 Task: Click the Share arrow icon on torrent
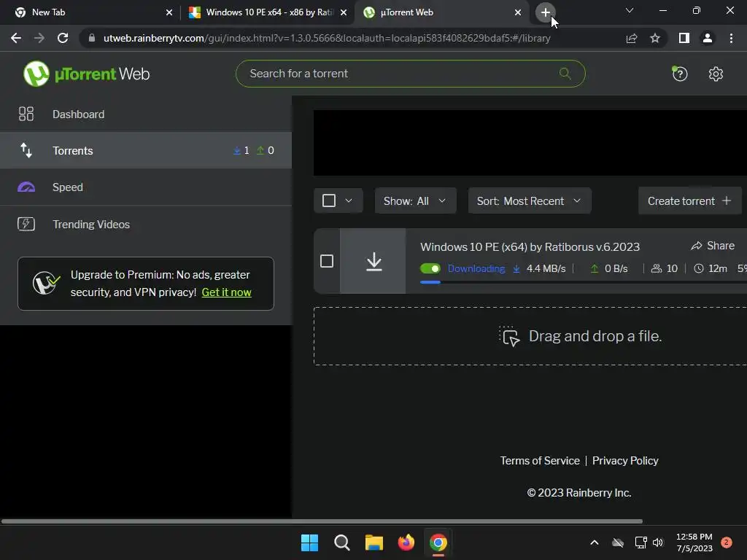pos(697,246)
